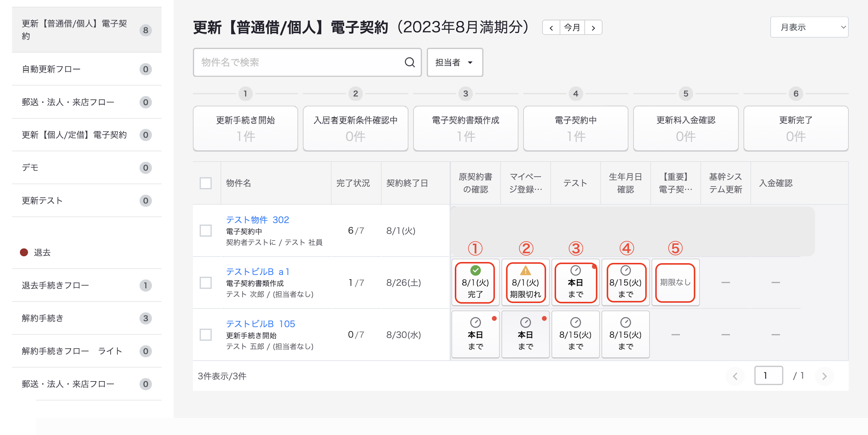Open 解約手続きフロー ライト in sidebar

click(x=87, y=351)
